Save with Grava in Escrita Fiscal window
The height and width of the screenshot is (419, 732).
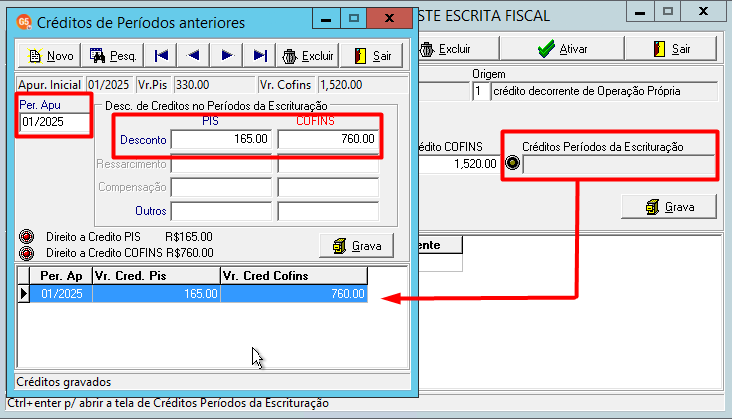[x=669, y=207]
